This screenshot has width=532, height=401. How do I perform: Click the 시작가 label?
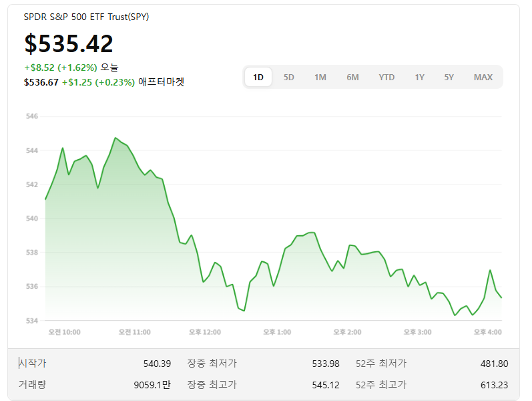tap(33, 364)
